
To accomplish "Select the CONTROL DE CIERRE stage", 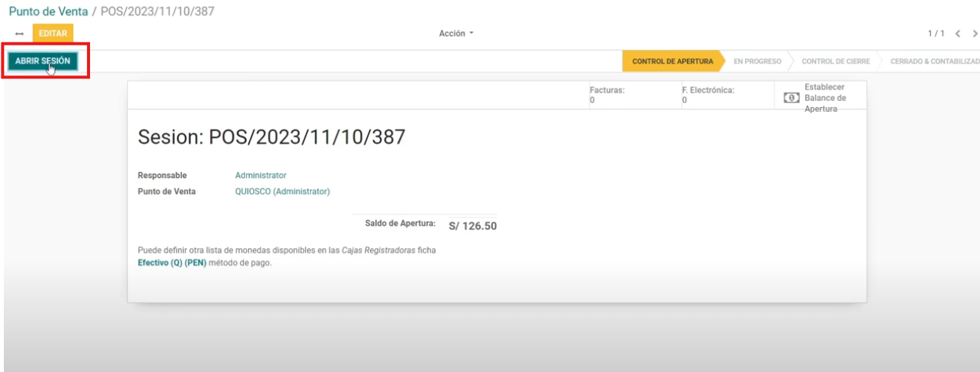I will tap(835, 62).
